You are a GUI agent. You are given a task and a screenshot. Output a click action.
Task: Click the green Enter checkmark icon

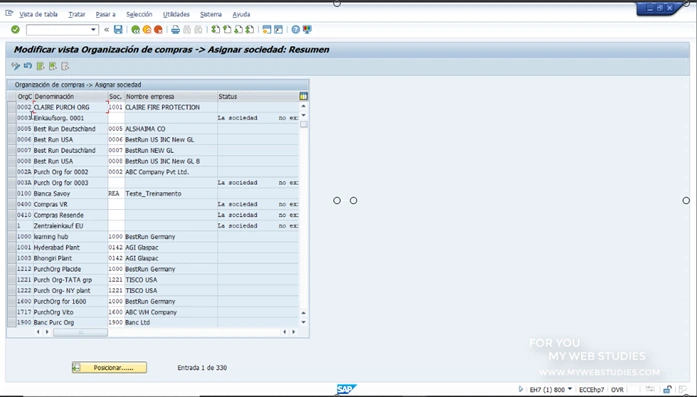point(16,30)
